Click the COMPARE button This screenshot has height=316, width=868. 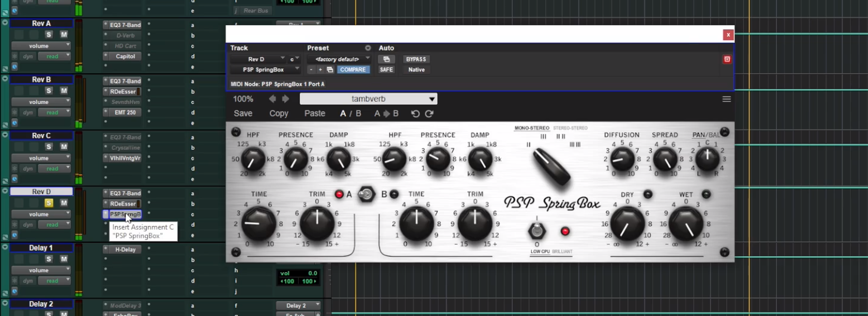click(x=353, y=69)
